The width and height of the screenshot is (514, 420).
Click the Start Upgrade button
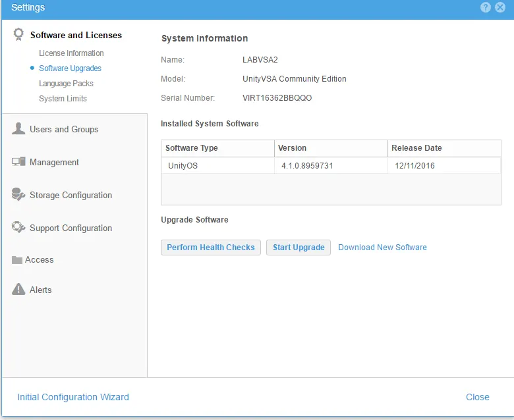[299, 248]
